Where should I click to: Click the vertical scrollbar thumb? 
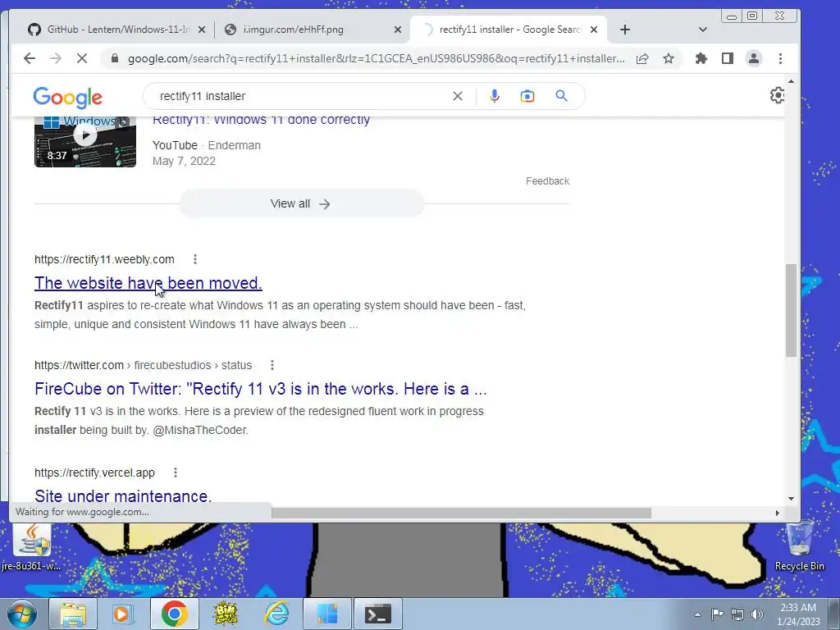(792, 309)
